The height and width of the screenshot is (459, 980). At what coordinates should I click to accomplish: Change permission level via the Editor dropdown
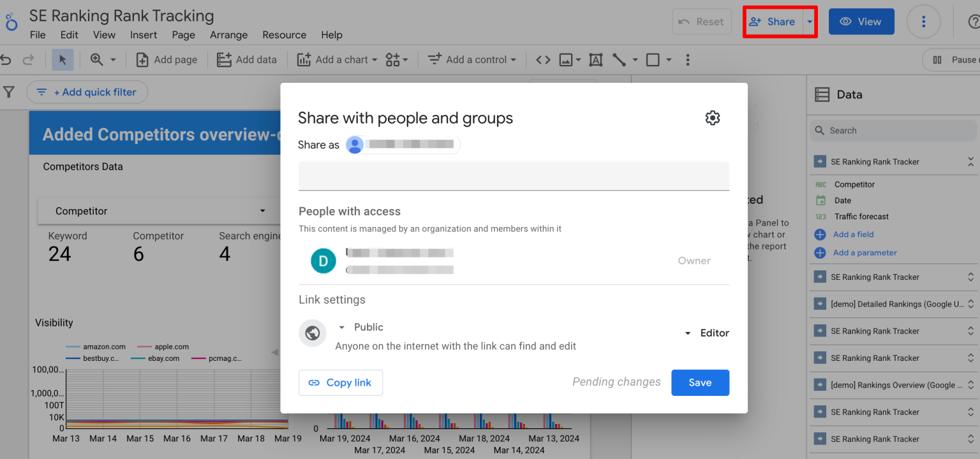[x=706, y=332]
